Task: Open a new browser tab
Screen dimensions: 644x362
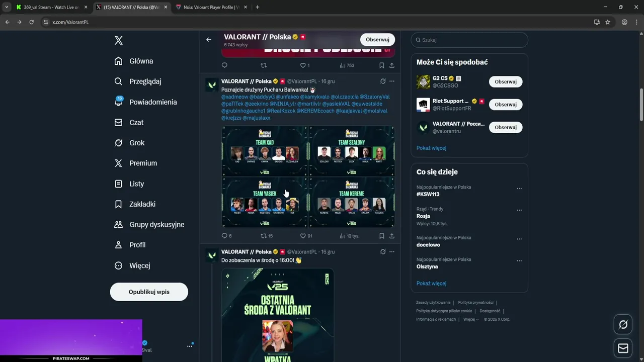Action: tap(258, 8)
